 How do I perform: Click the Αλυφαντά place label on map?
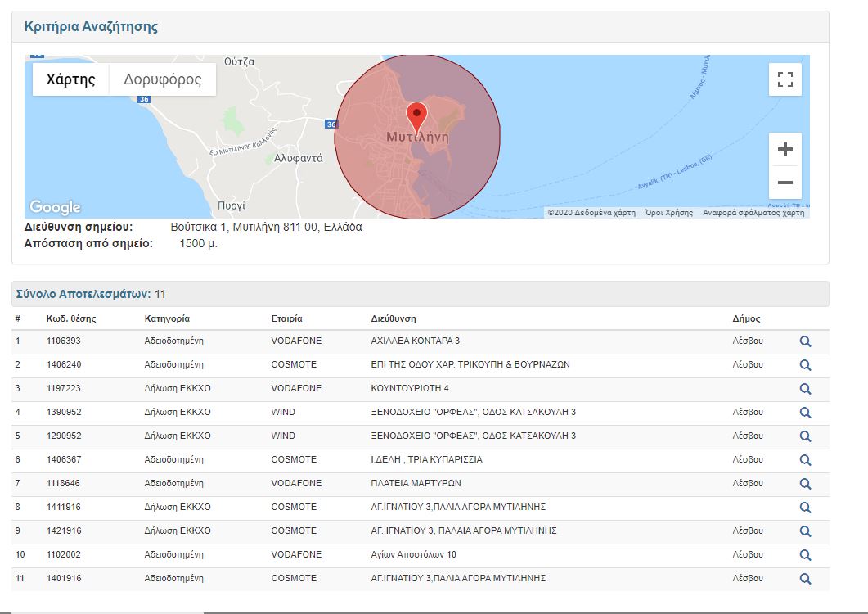[299, 159]
